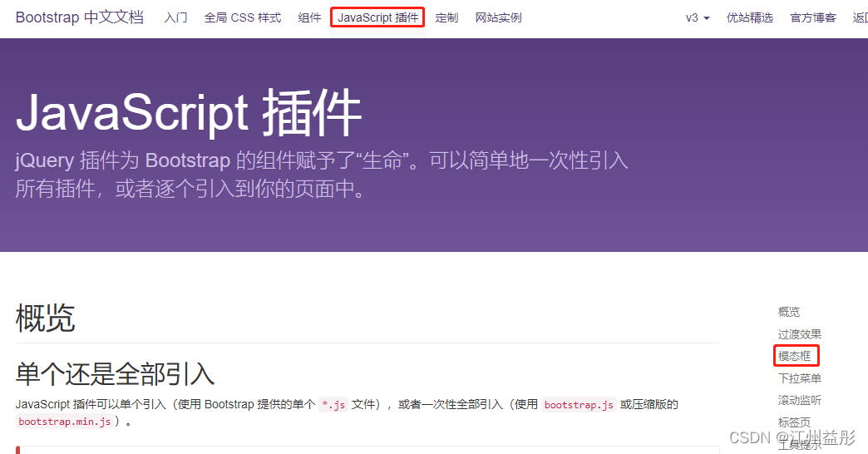The width and height of the screenshot is (868, 454).
Task: Click the *.js code snippet
Action: coord(333,405)
